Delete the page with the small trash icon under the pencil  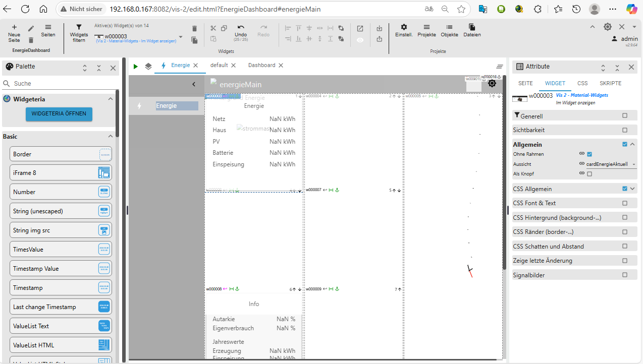pos(31,40)
